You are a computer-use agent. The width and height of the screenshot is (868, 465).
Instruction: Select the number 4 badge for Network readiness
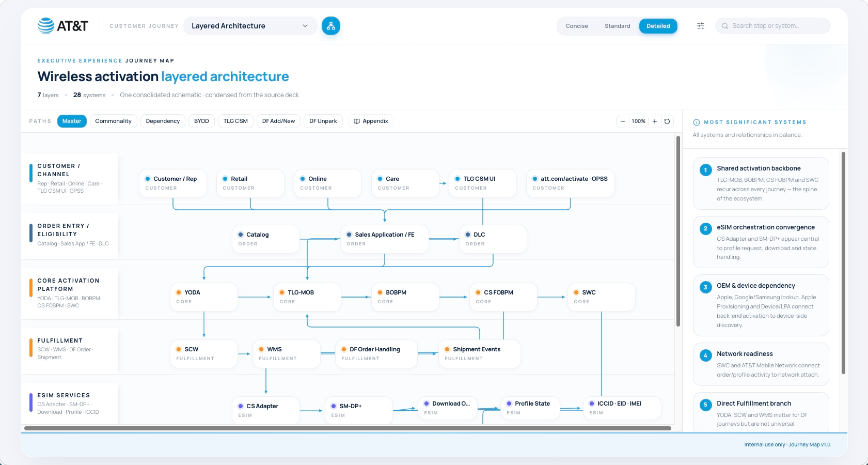705,355
